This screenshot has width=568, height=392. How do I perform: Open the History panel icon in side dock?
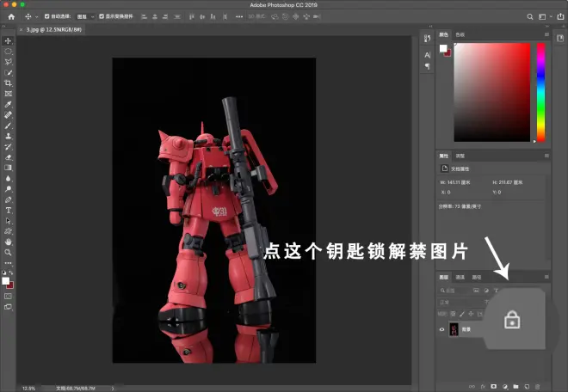[428, 39]
